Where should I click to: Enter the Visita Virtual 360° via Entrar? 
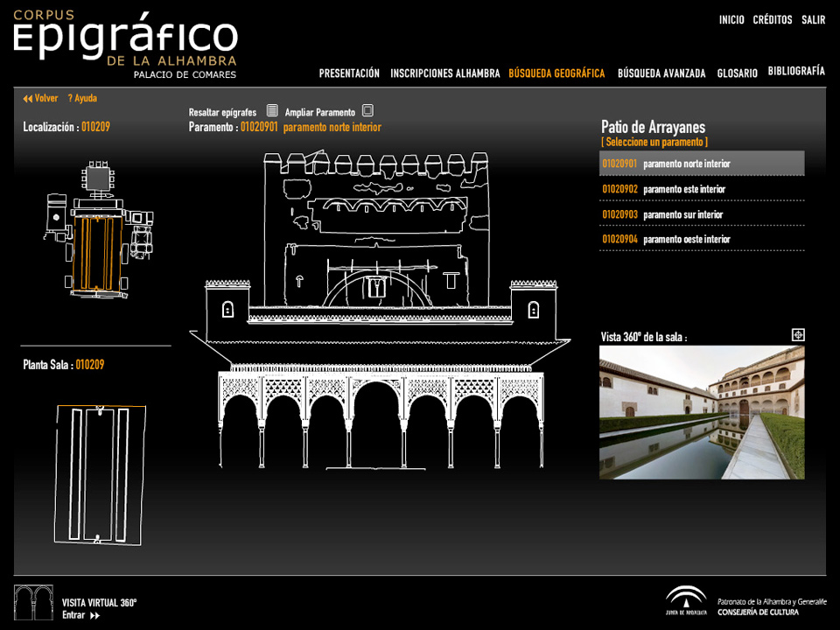point(80,615)
